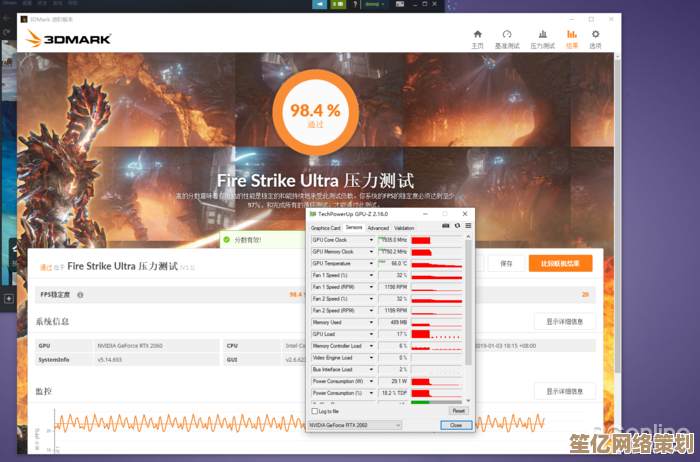Image resolution: width=700 pixels, height=462 pixels.
Task: Show detailed info for monitoring section
Action: click(565, 391)
